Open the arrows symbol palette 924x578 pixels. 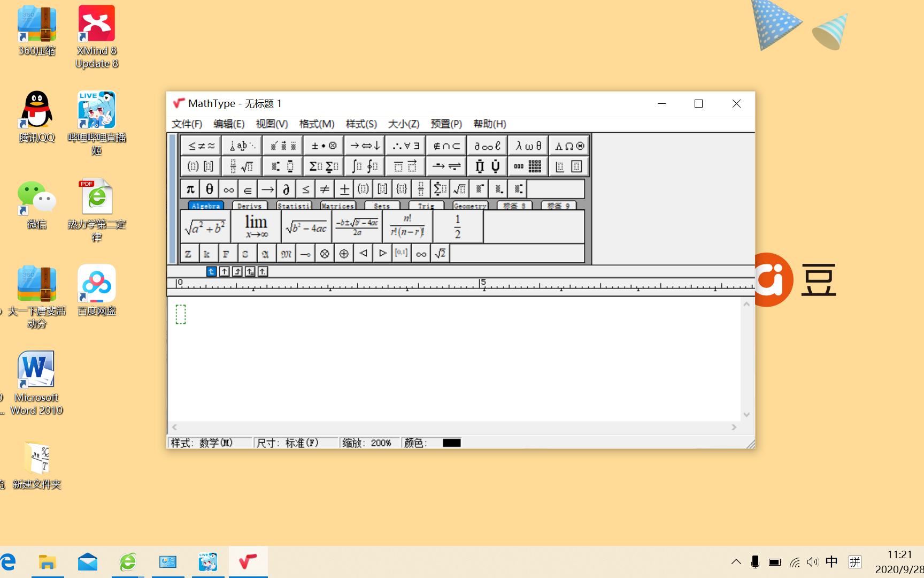[x=364, y=145]
